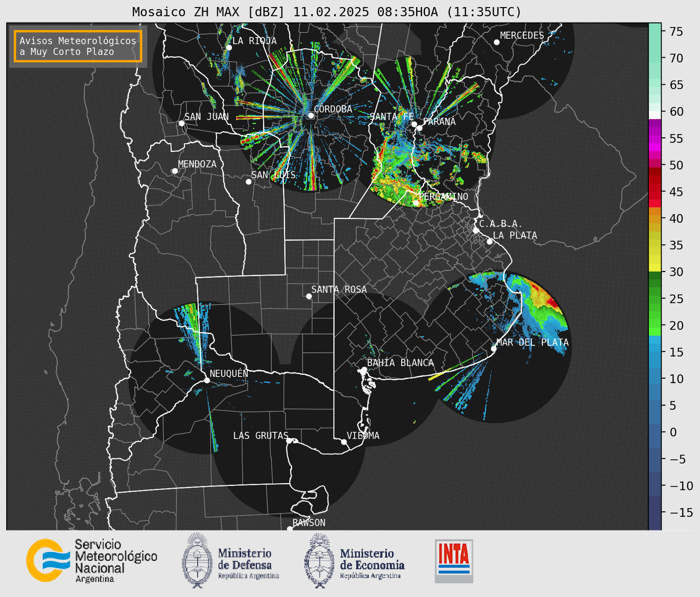Click the 0 tick label on colorbar
The height and width of the screenshot is (597, 700).
click(673, 432)
